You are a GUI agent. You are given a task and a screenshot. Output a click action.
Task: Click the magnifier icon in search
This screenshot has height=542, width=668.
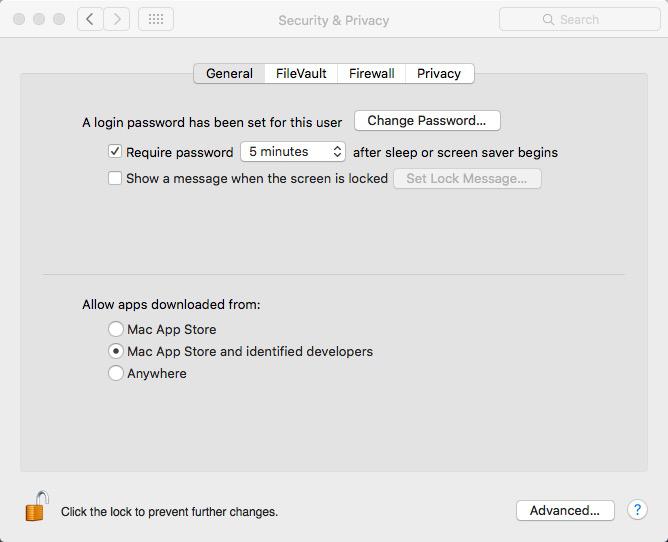[548, 19]
